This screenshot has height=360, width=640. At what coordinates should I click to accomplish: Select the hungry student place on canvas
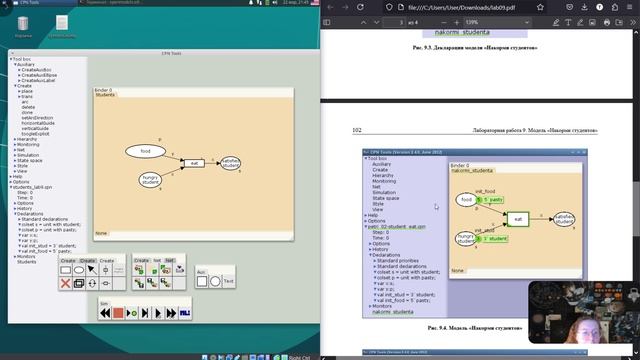coord(150,180)
